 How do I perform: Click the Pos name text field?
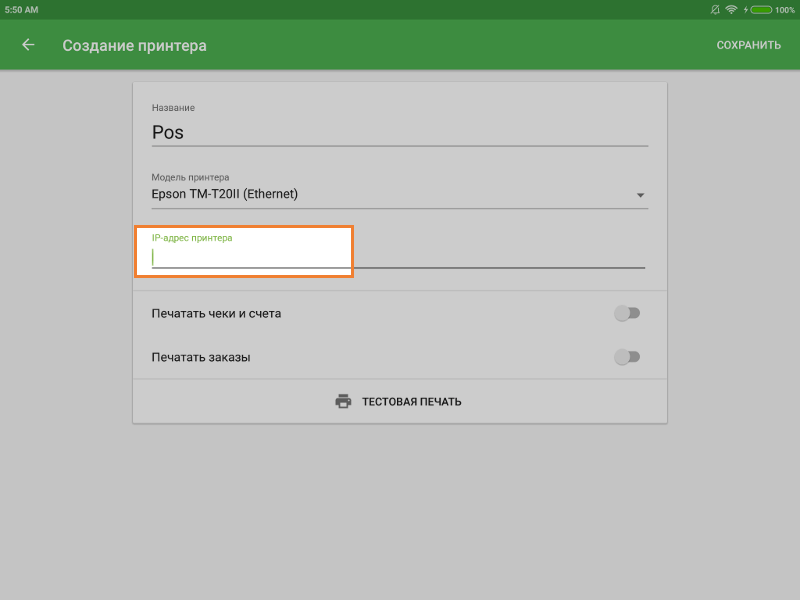(400, 131)
